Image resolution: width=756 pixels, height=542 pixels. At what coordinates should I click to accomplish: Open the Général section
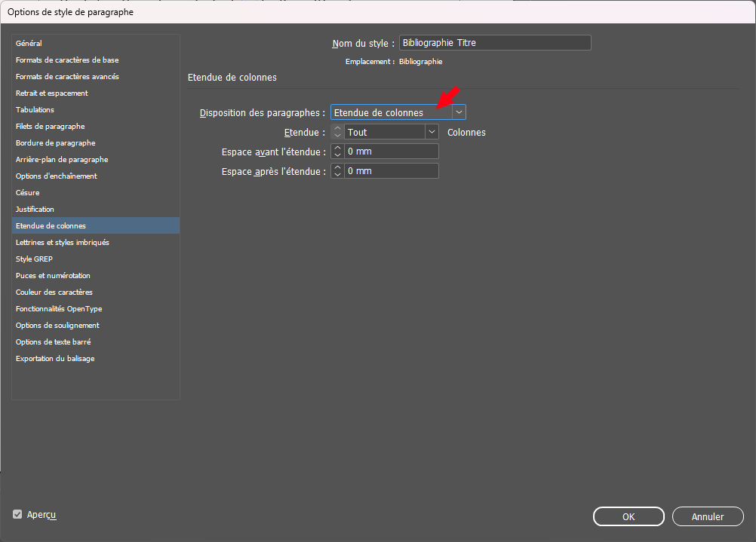tap(29, 44)
